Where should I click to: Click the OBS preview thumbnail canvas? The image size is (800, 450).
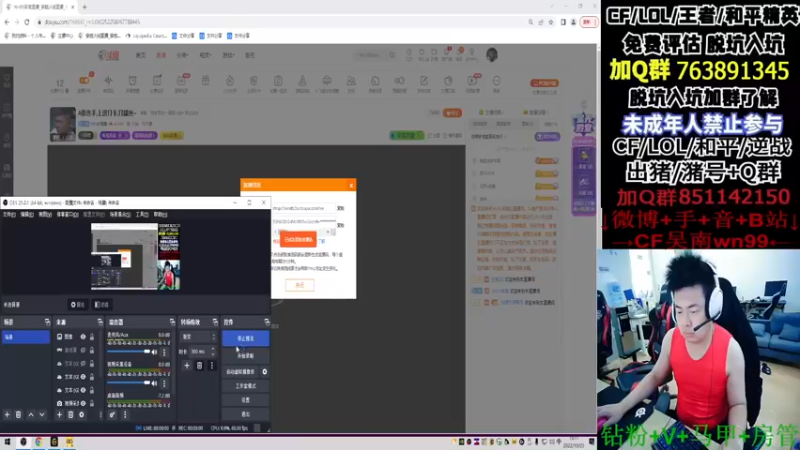pos(135,257)
